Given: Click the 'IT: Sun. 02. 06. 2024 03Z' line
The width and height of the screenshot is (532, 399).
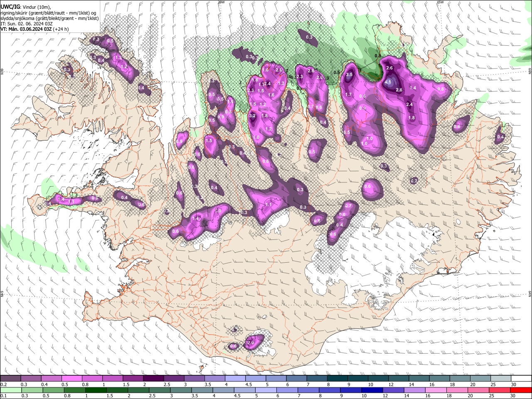Looking at the screenshot, I should [x=27, y=24].
